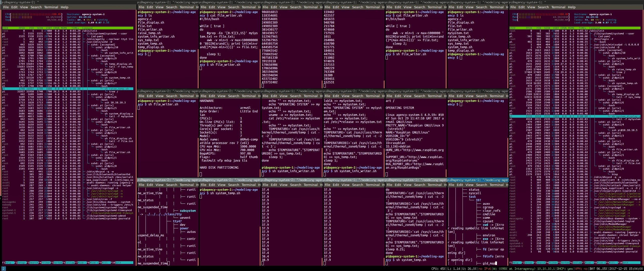The width and height of the screenshot is (644, 271).
Task: Open File menu in the HARDWARE lscpu output window
Action: [204, 96]
